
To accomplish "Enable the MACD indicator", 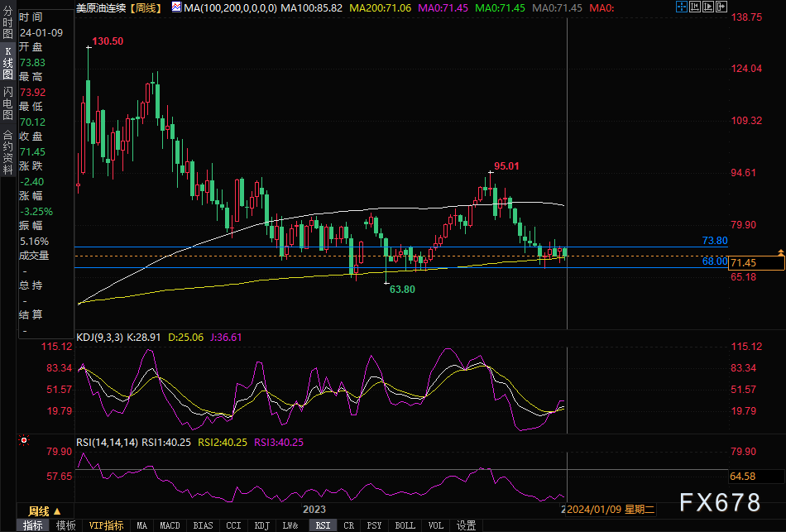I will (170, 525).
